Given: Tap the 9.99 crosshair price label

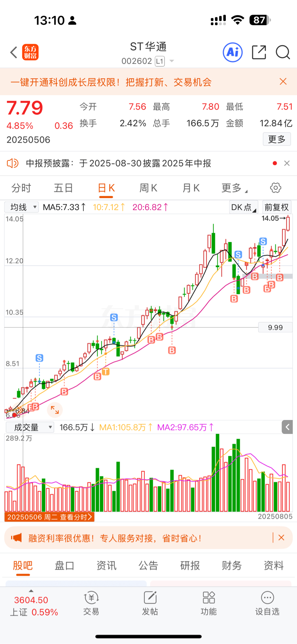Looking at the screenshot, I should [275, 328].
